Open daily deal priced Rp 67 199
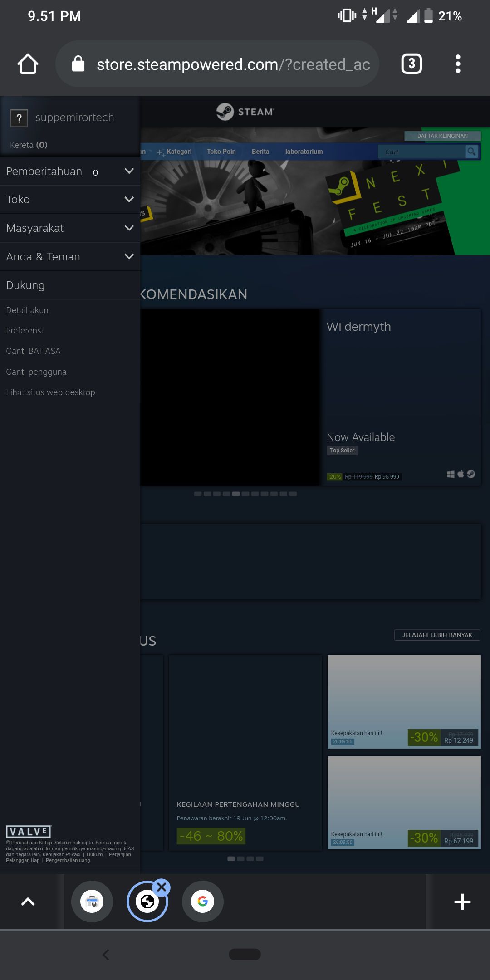The image size is (490, 980). click(x=404, y=803)
